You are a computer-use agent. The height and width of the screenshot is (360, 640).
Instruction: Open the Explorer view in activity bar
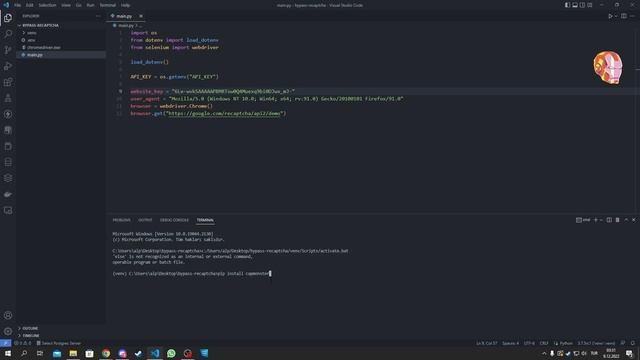pos(8,18)
